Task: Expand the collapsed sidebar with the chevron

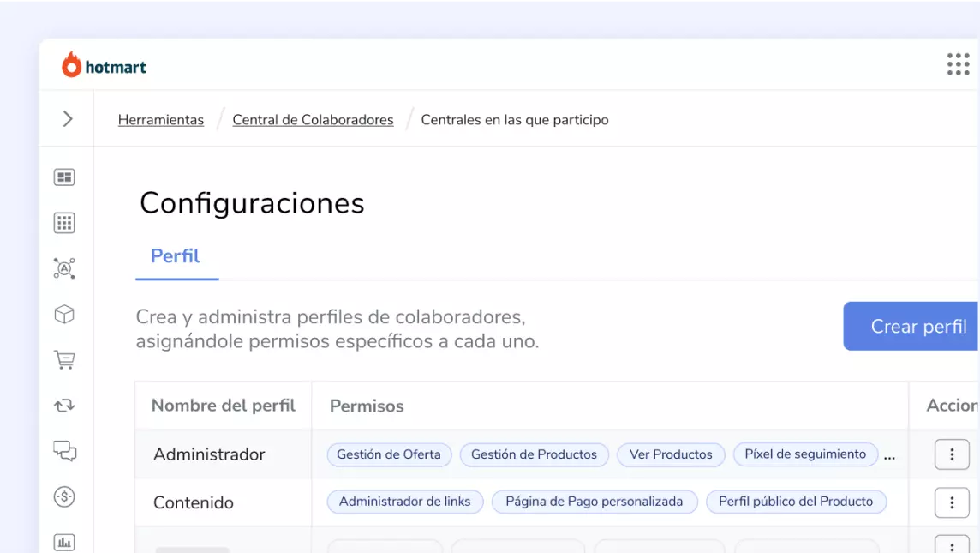Action: click(x=67, y=119)
